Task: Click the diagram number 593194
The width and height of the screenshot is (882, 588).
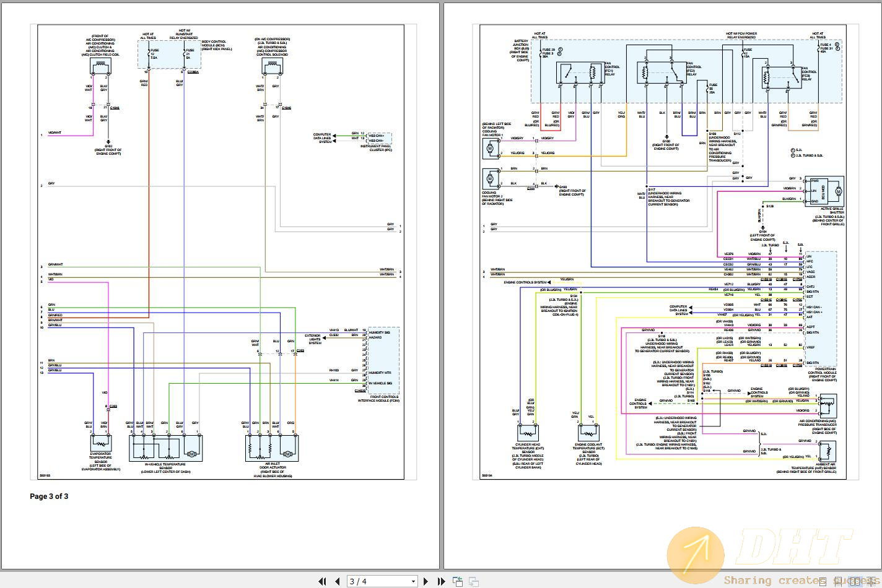Action: [486, 476]
